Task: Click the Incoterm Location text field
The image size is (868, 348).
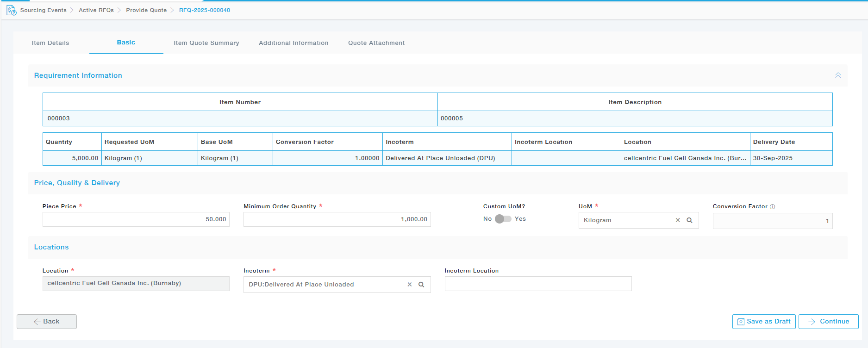Action: point(538,284)
